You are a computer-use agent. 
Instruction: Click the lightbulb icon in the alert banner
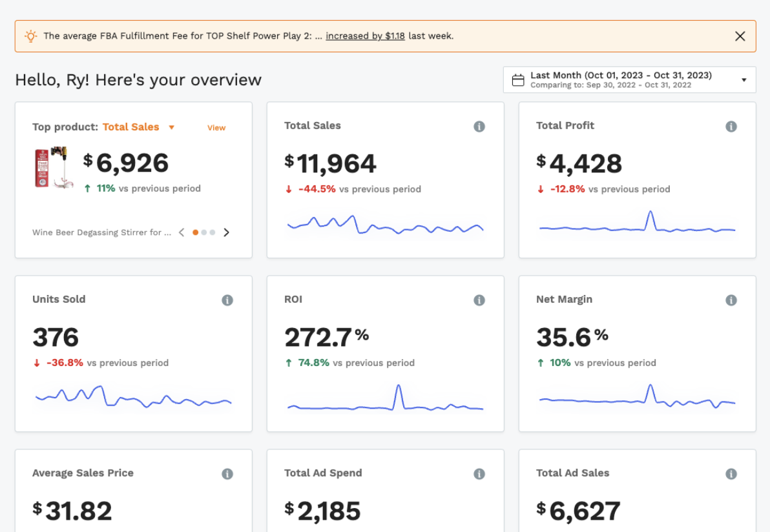[x=30, y=36]
